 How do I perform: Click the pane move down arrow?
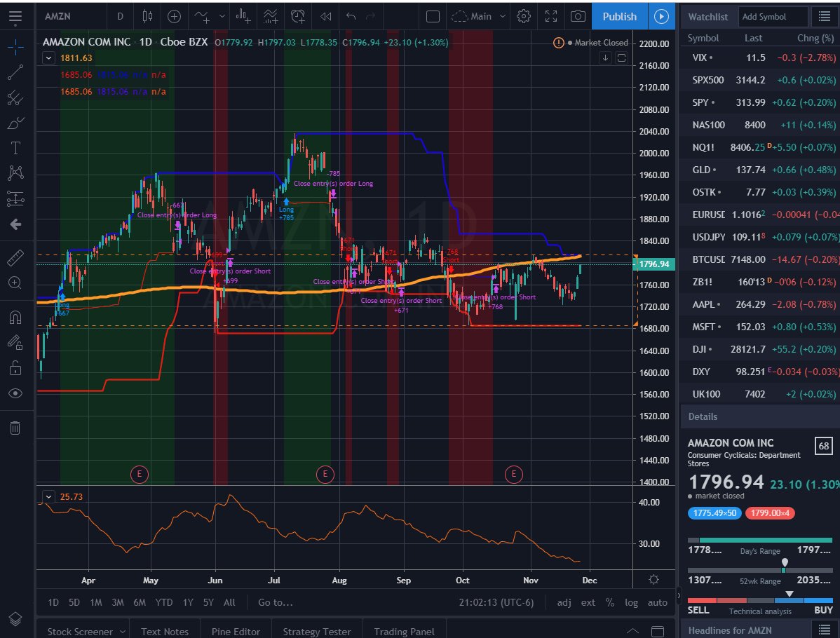click(605, 58)
